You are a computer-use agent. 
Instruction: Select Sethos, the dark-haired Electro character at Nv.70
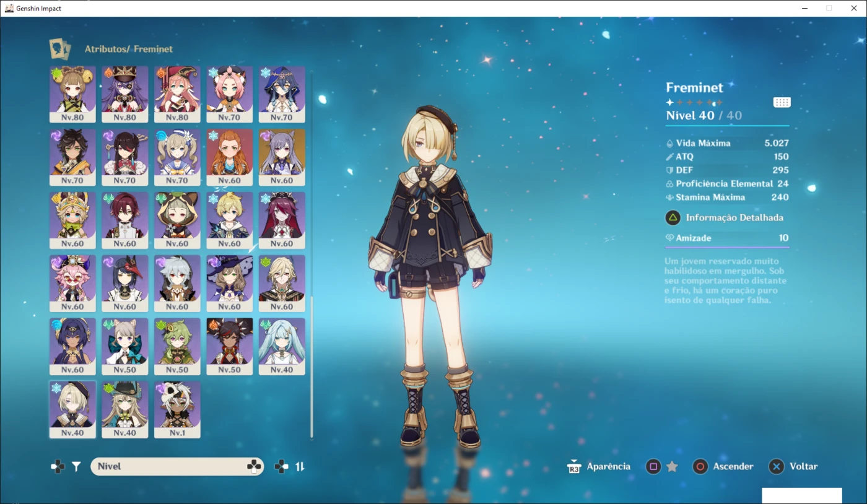pyautogui.click(x=72, y=157)
